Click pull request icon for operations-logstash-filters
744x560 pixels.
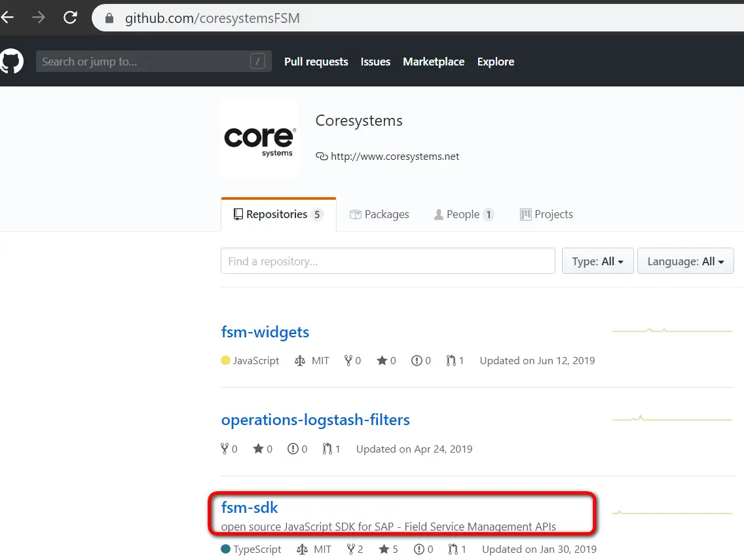point(327,449)
